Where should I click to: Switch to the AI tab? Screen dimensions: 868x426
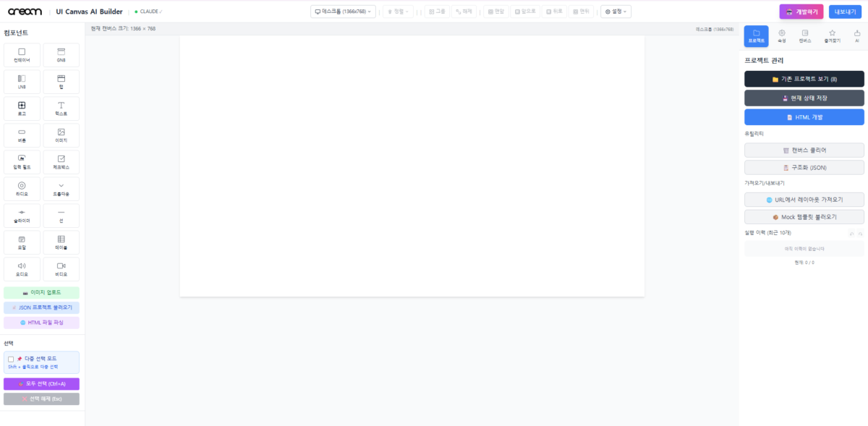856,36
